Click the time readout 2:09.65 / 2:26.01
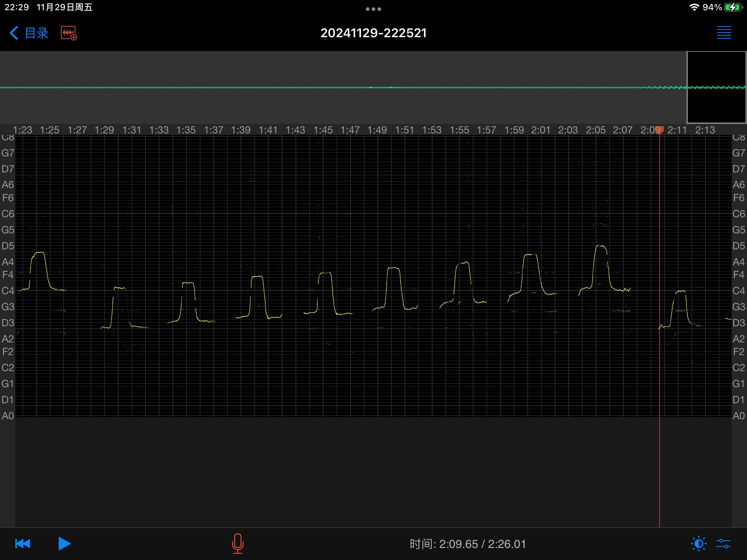This screenshot has height=560, width=747. (468, 544)
